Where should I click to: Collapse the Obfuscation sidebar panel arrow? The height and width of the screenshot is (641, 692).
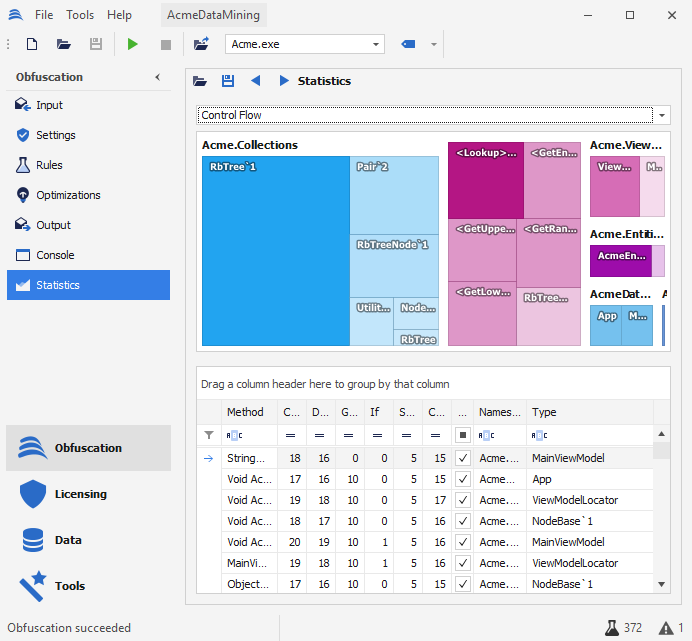[x=157, y=77]
